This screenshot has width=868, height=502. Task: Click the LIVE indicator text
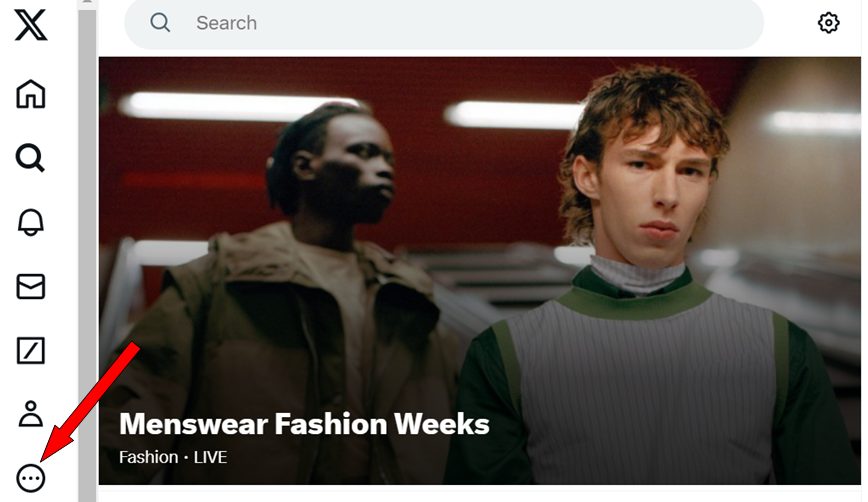click(x=210, y=457)
